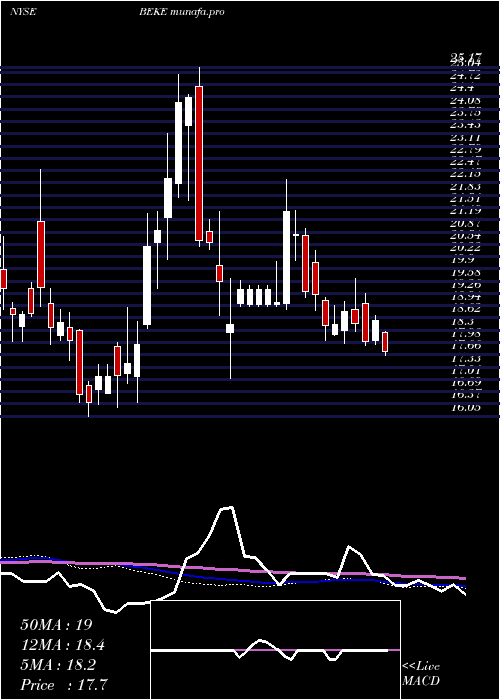Click the Price : 17.7 value

click(64, 685)
